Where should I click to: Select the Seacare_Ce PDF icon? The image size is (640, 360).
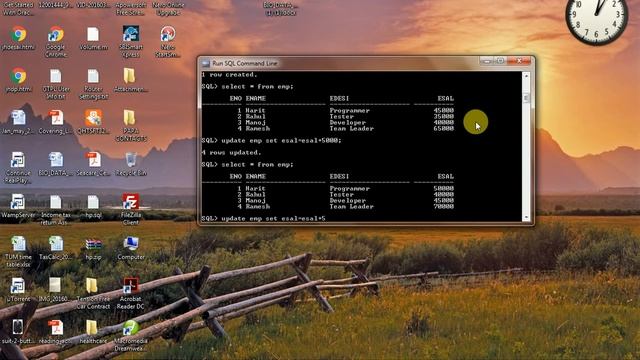(93, 160)
